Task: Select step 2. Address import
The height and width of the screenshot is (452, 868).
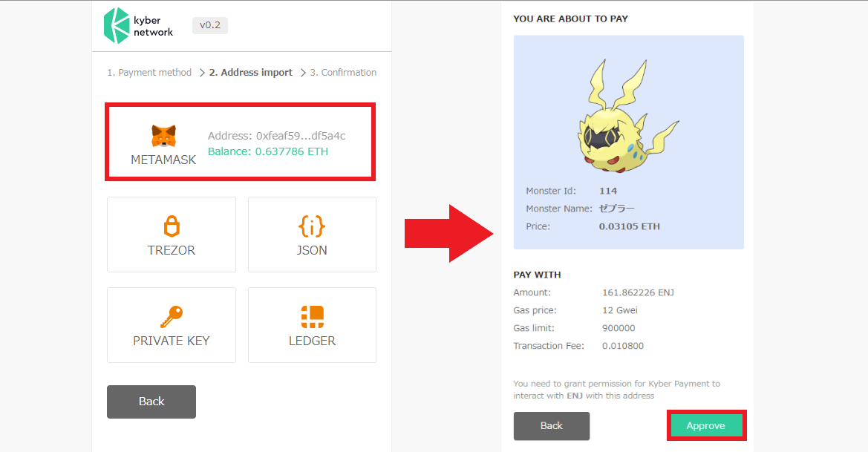Action: (251, 73)
